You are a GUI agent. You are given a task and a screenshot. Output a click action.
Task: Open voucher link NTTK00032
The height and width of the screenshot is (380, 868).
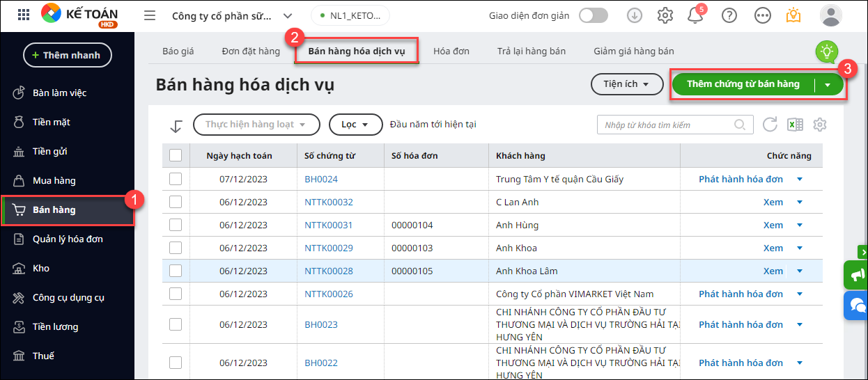328,202
